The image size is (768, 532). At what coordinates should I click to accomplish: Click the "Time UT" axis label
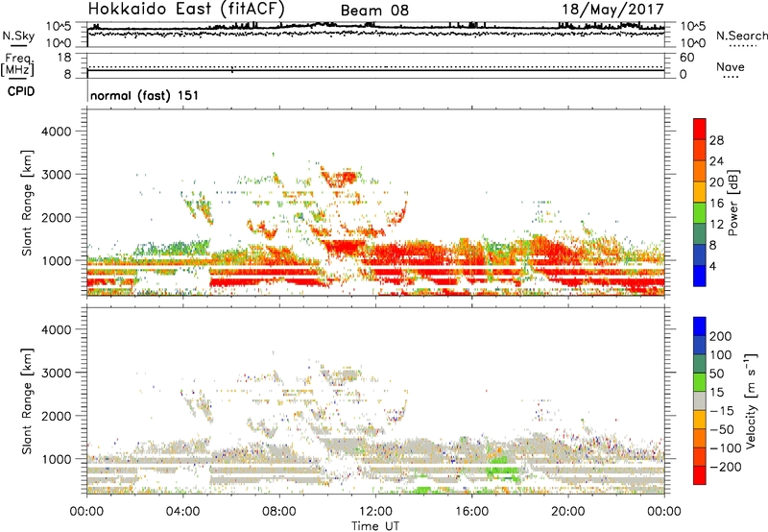point(375,526)
